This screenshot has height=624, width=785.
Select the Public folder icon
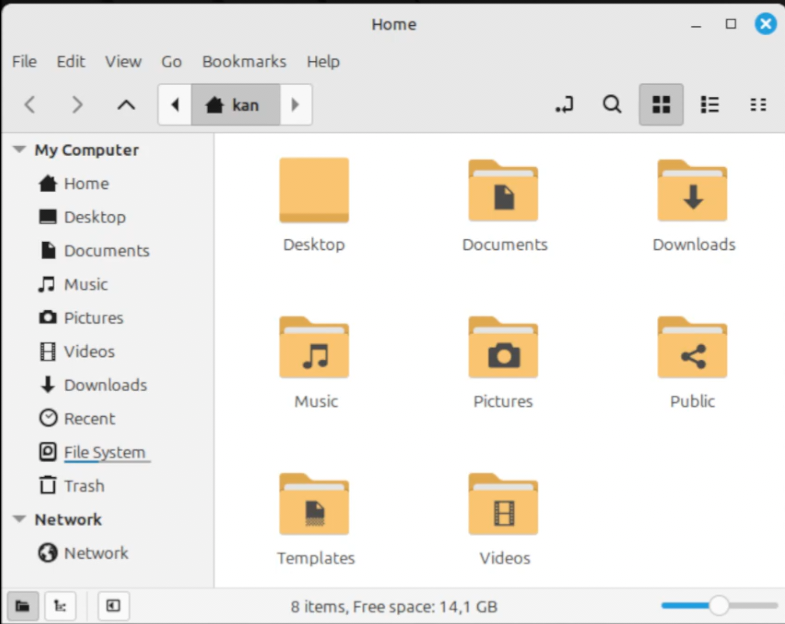pyautogui.click(x=692, y=347)
